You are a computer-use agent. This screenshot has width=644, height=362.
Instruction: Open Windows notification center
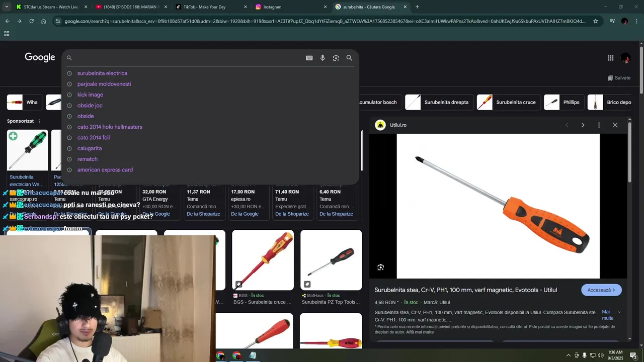[x=633, y=355]
